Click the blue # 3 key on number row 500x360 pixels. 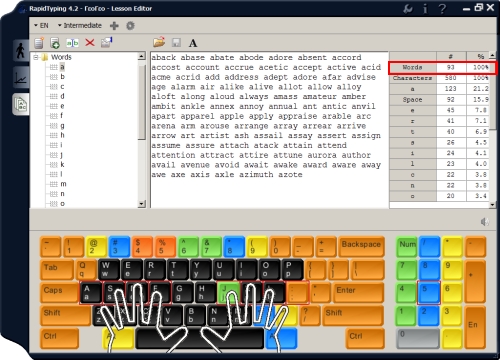click(119, 247)
